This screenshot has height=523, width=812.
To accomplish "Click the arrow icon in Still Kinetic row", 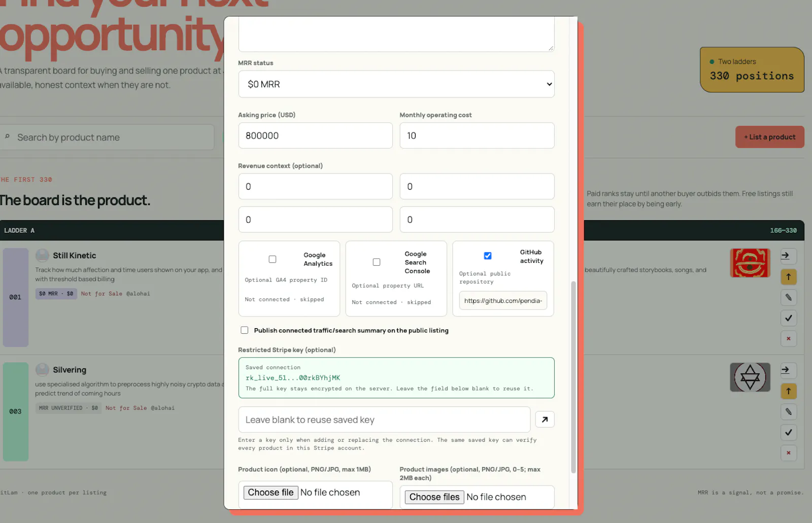I will [788, 256].
